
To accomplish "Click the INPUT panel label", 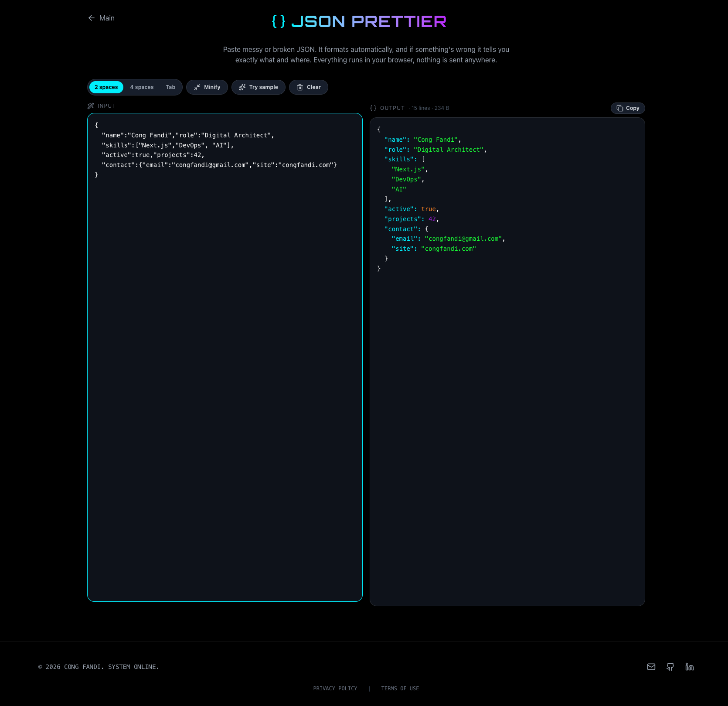I will tap(107, 106).
